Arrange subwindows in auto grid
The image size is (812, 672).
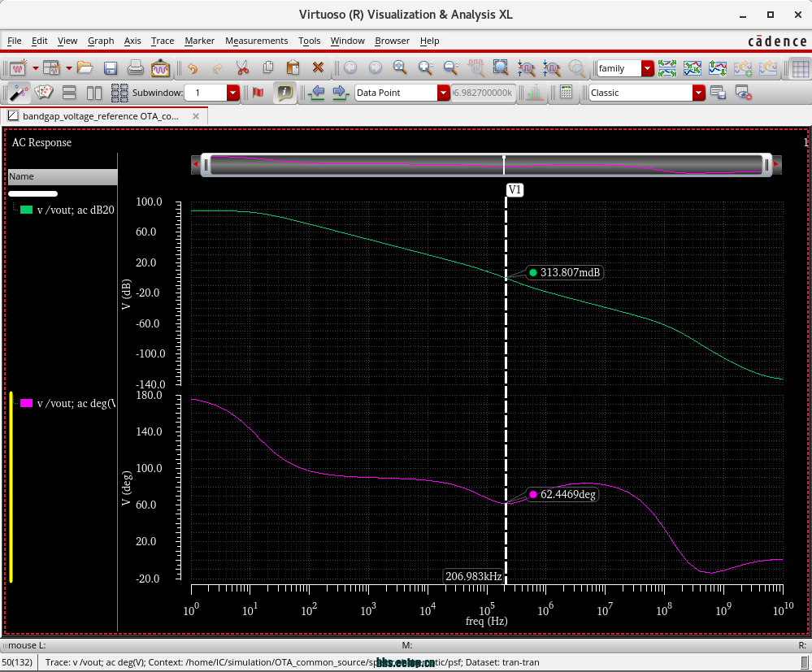point(119,93)
